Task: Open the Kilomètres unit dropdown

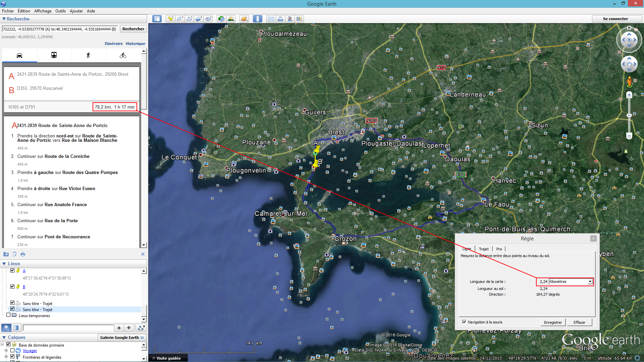Action: (x=590, y=282)
